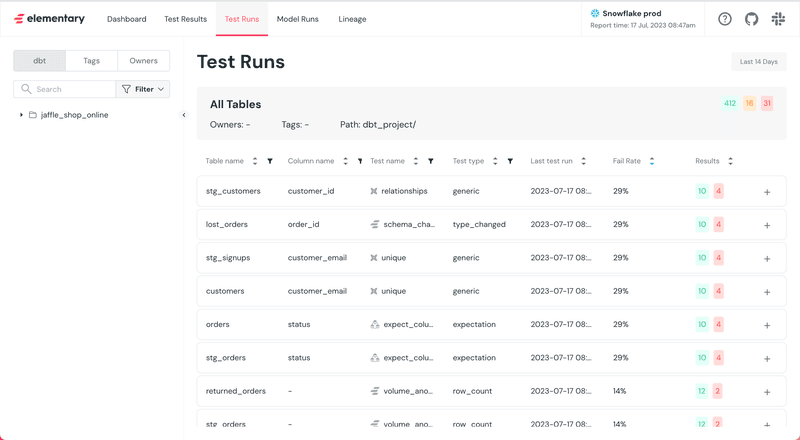Click unique test icon in customers row
800x440 pixels.
[x=374, y=291]
